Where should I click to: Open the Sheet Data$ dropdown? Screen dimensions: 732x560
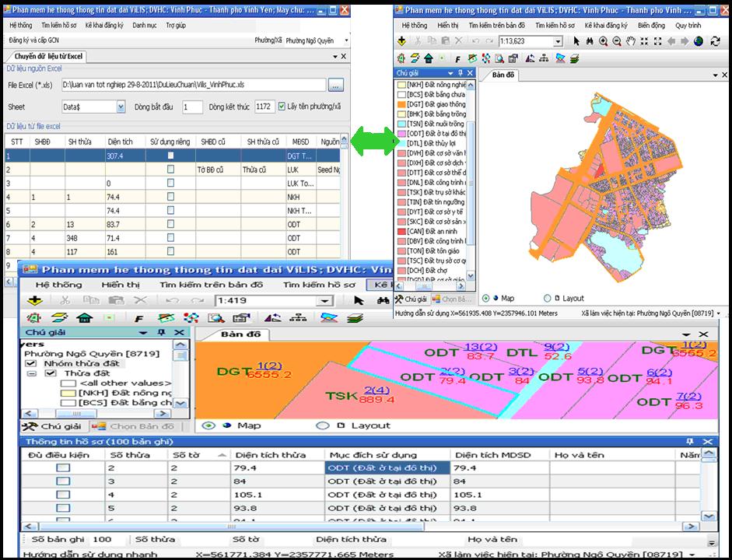click(x=121, y=107)
